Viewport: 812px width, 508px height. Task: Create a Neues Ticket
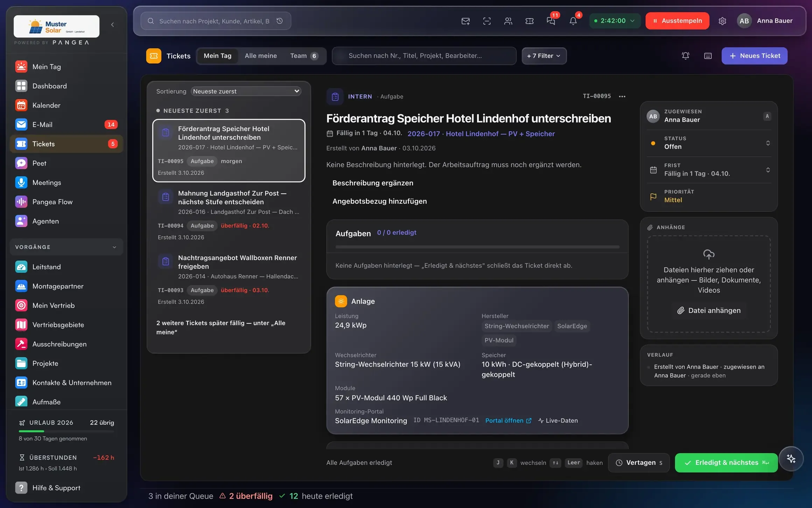pyautogui.click(x=754, y=56)
